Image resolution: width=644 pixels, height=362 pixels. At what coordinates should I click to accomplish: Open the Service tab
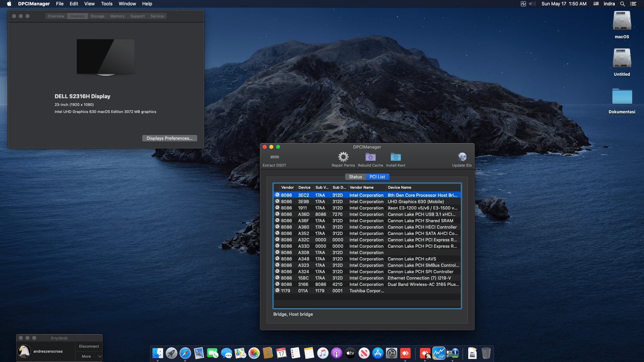point(157,16)
